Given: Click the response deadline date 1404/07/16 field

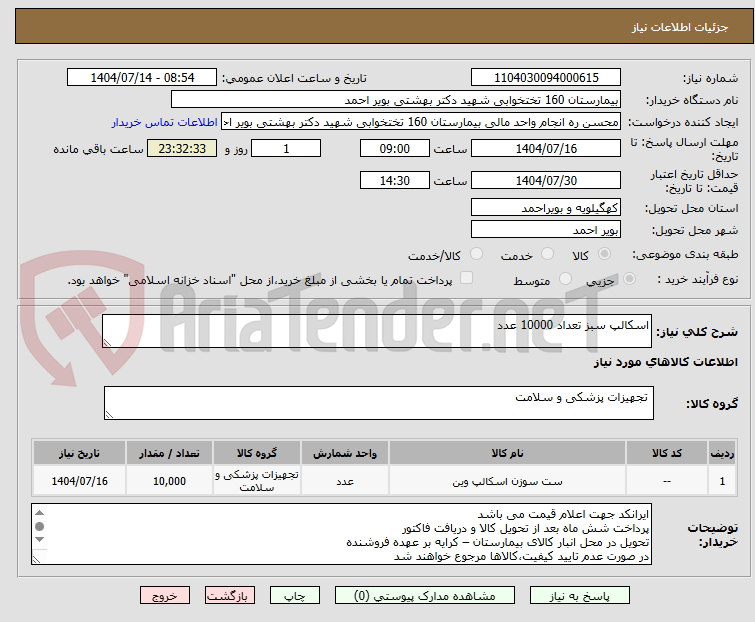Looking at the screenshot, I should click(546, 148).
